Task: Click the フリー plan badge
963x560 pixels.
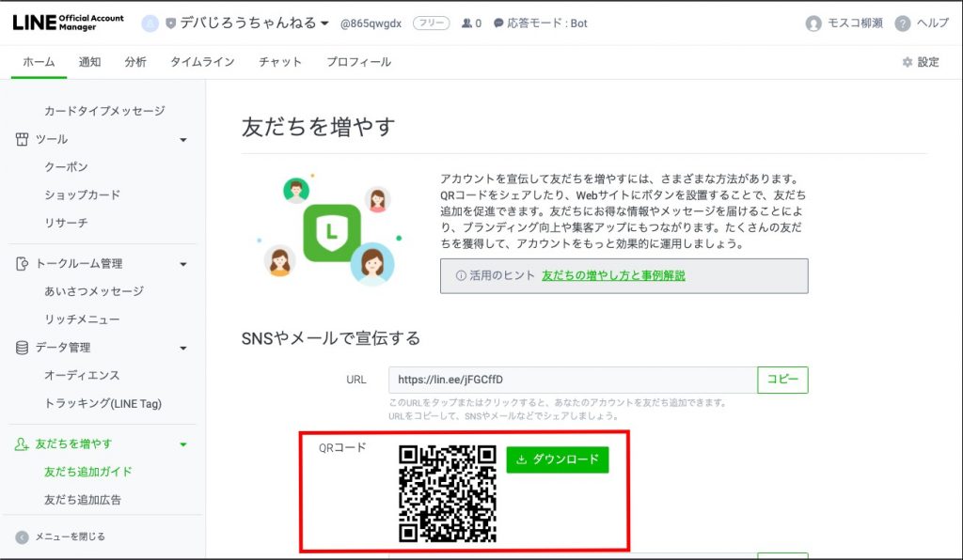Action: [431, 23]
